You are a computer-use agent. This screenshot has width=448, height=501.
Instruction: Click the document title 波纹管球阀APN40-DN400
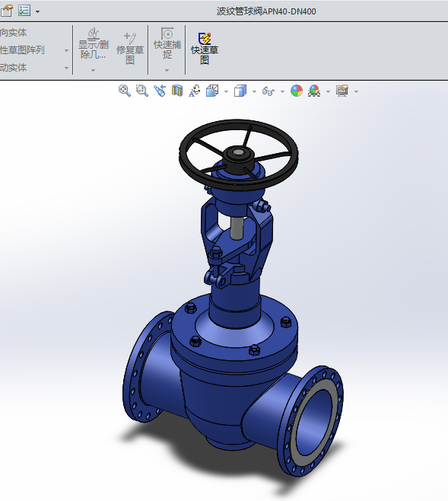[x=266, y=11]
